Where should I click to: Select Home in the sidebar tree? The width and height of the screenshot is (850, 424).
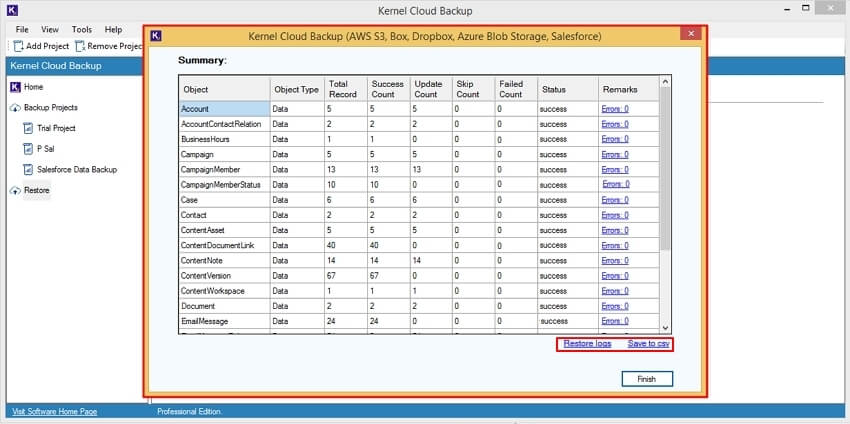coord(34,87)
